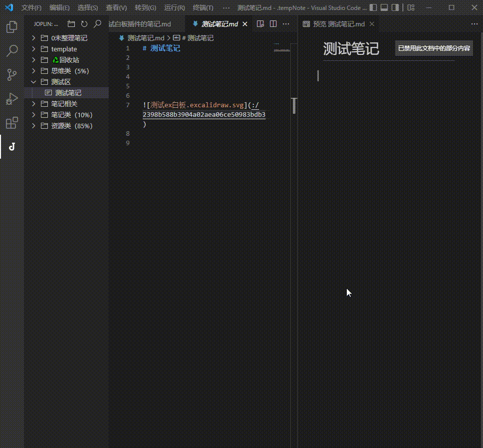Viewport: 483px width, 448px height.
Task: Click the VS Code logo in title bar
Action: (x=9, y=7)
